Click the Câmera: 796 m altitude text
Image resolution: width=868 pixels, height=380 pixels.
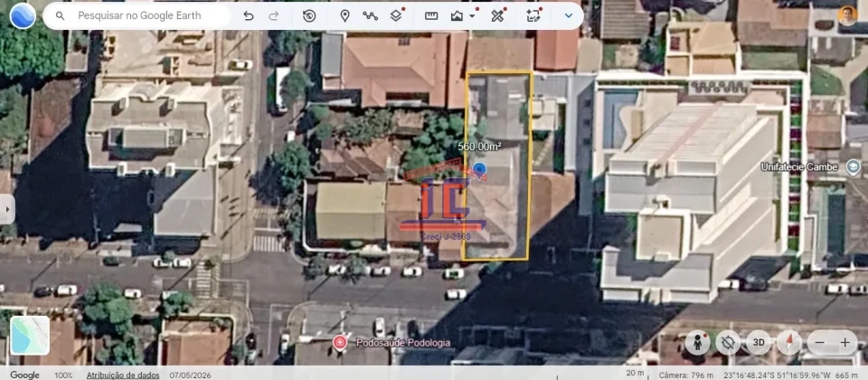[686, 375]
